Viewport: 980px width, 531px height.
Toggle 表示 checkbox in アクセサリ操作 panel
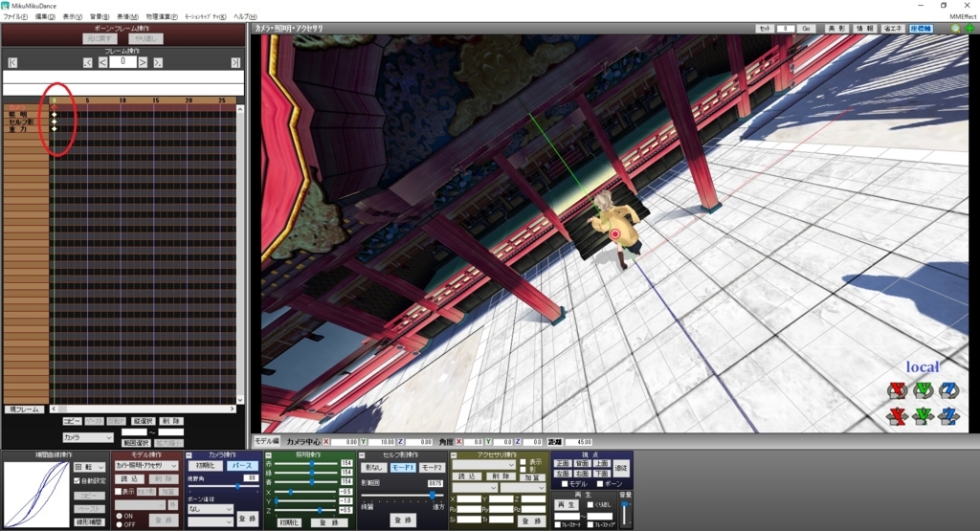pos(523,463)
